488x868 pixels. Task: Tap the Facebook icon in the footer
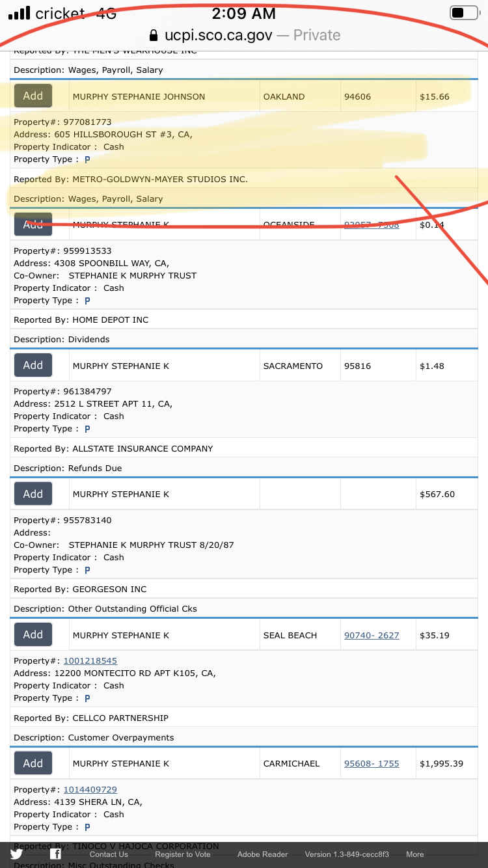coord(56,854)
